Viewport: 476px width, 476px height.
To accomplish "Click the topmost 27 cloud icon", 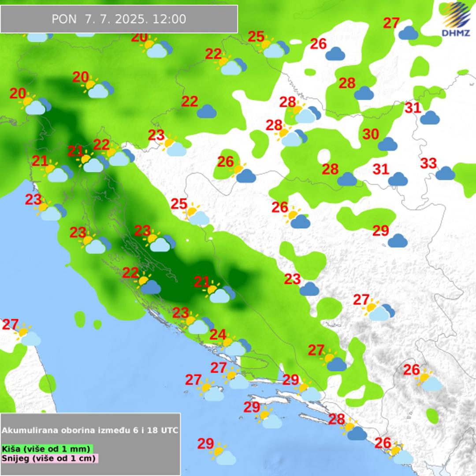I will tap(408, 33).
